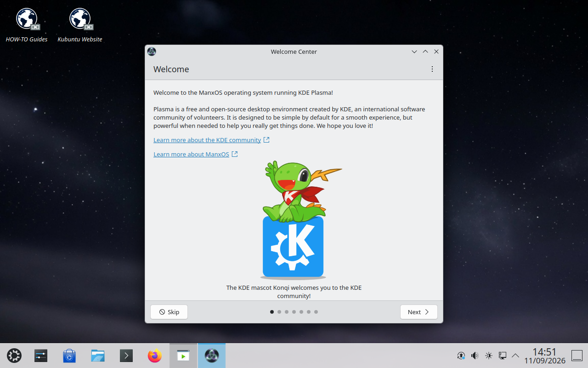Open the Discover software store from the taskbar
This screenshot has width=588, height=368.
pyautogui.click(x=69, y=356)
